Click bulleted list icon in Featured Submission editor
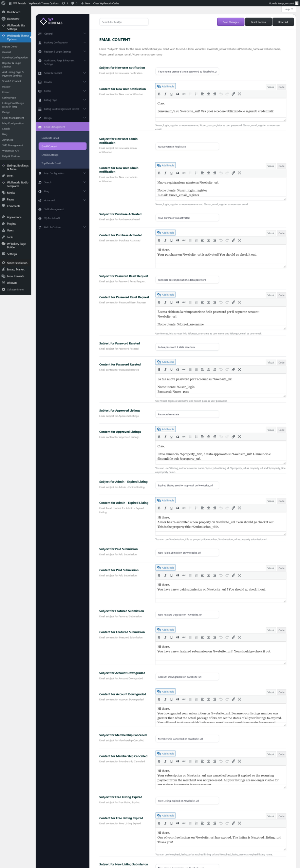300x868 pixels. pos(190,637)
